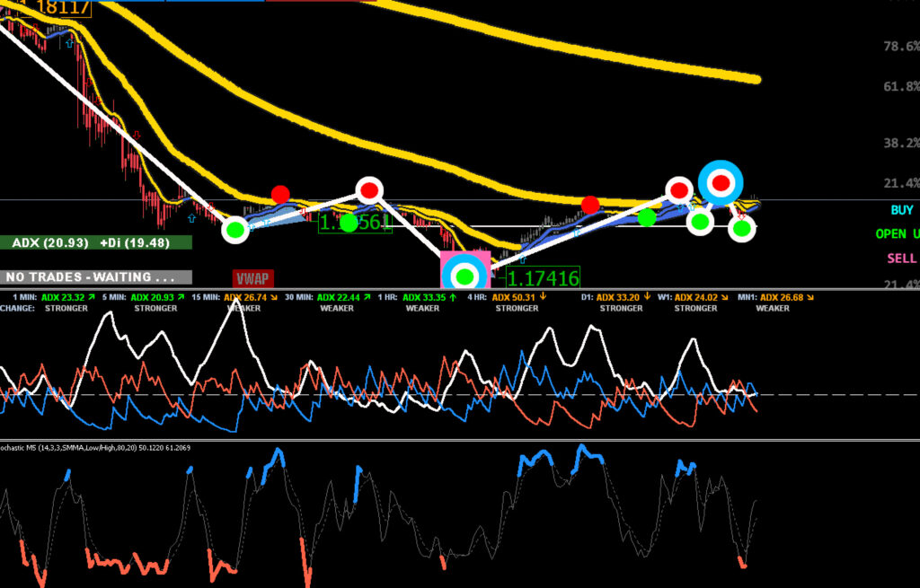This screenshot has height=588, width=920.
Task: Select the orange 18117 price label
Action: [x=62, y=7]
